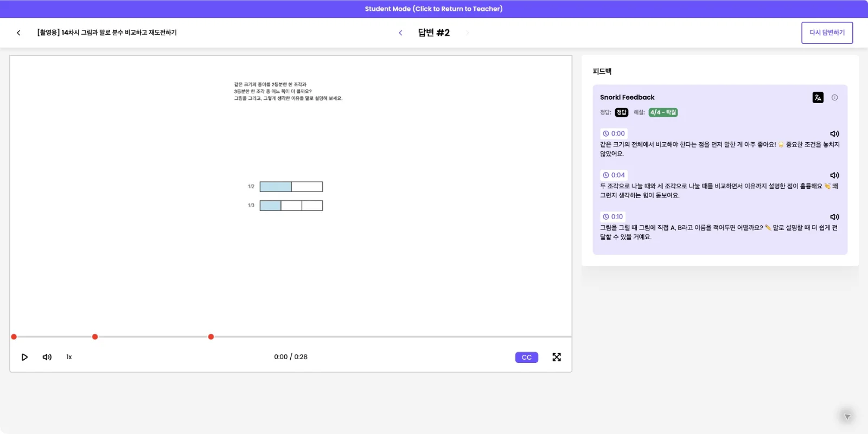Click the back arrow beside the lesson title
The width and height of the screenshot is (868, 434).
(x=18, y=33)
